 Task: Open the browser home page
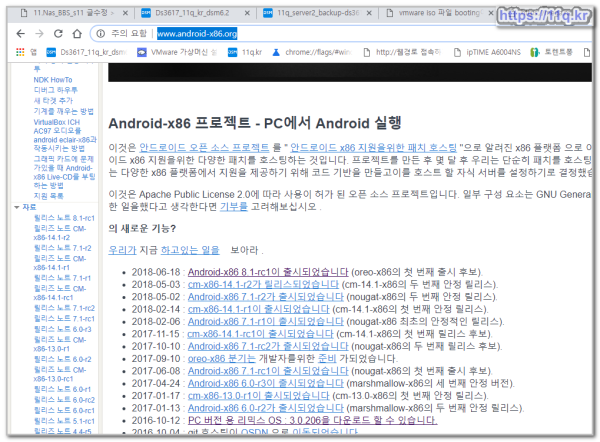pyautogui.click(x=77, y=34)
